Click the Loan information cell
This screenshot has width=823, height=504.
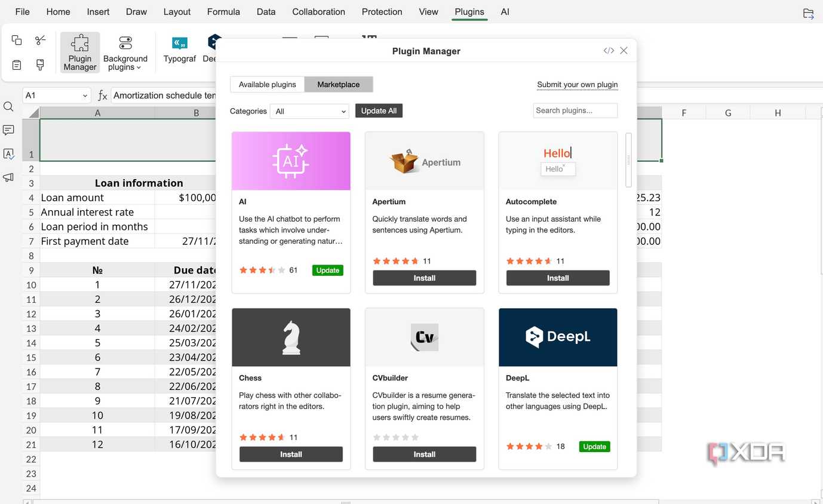point(139,183)
